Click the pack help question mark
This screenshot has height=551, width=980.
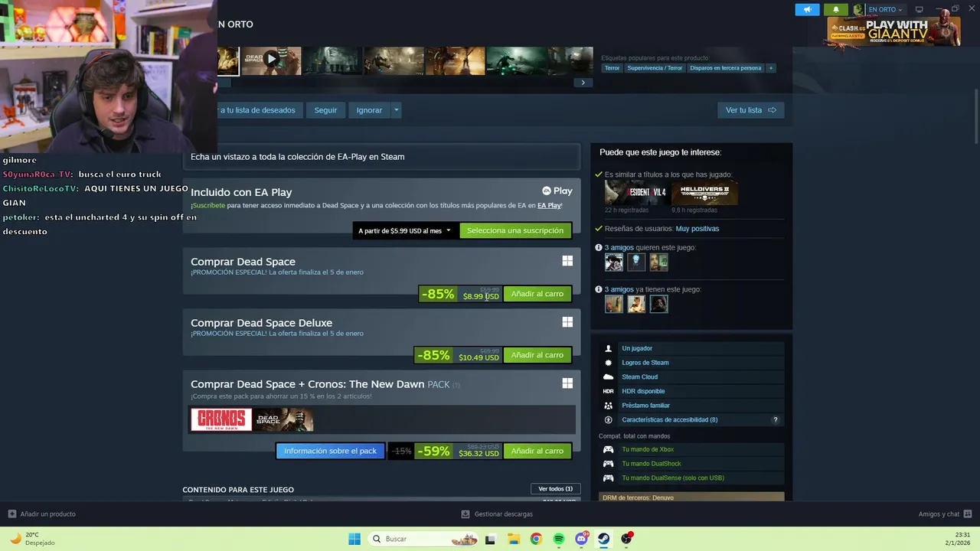point(456,385)
